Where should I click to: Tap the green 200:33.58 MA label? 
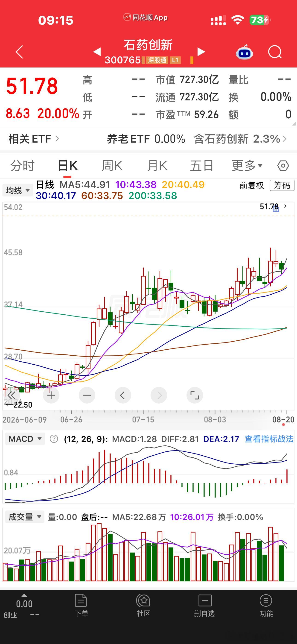(x=153, y=196)
